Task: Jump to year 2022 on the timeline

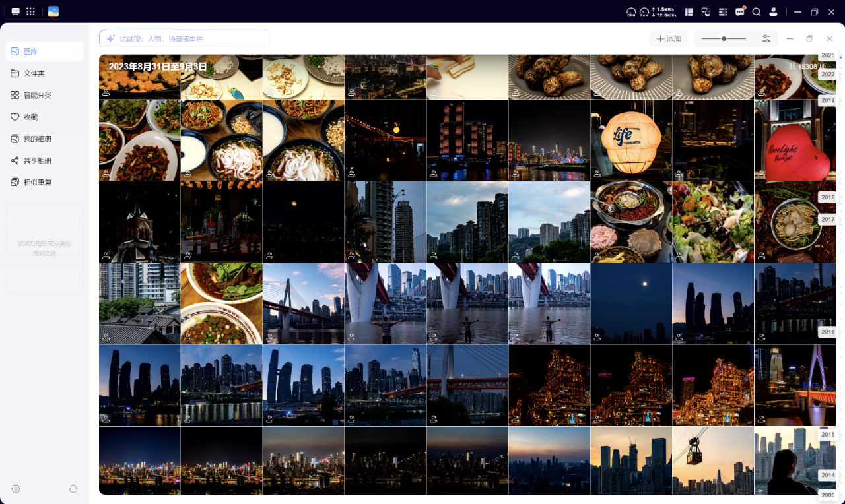Action: tap(828, 75)
